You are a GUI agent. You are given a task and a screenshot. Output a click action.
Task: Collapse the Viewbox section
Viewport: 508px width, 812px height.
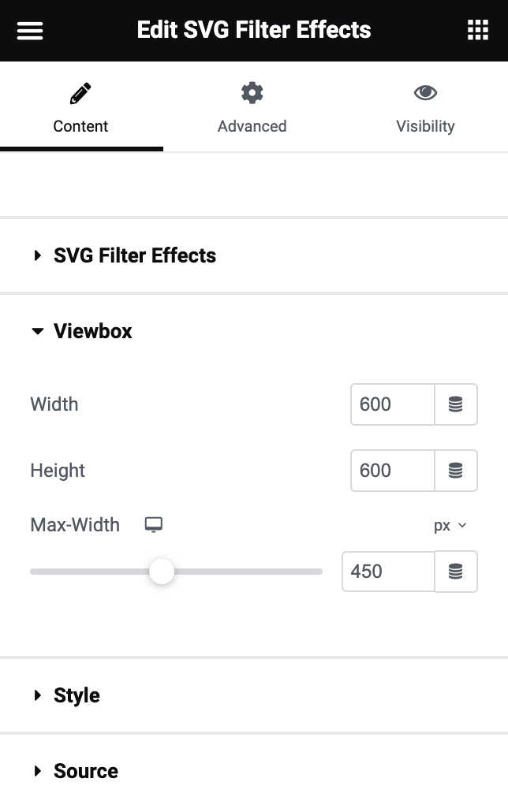point(92,331)
